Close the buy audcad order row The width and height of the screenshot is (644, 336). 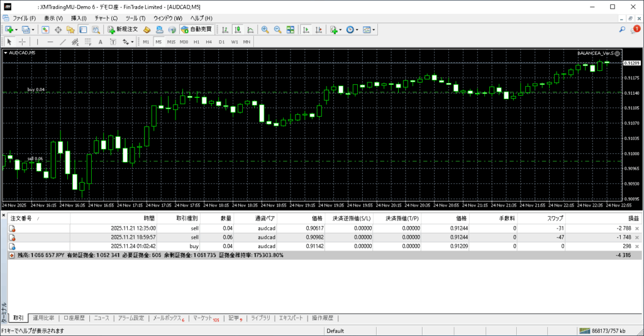[x=637, y=247]
